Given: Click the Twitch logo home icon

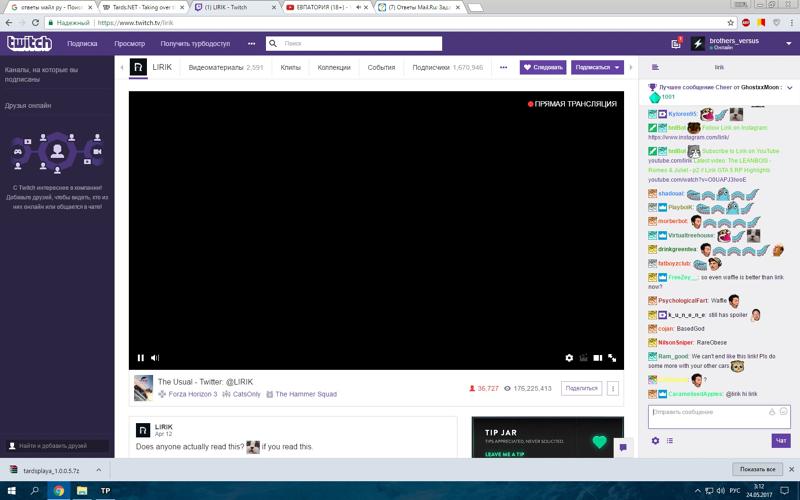Looking at the screenshot, I should coord(29,43).
